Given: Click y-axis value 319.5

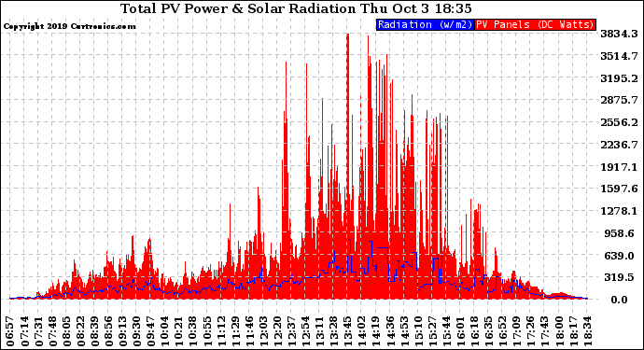Looking at the screenshot, I should point(621,277).
